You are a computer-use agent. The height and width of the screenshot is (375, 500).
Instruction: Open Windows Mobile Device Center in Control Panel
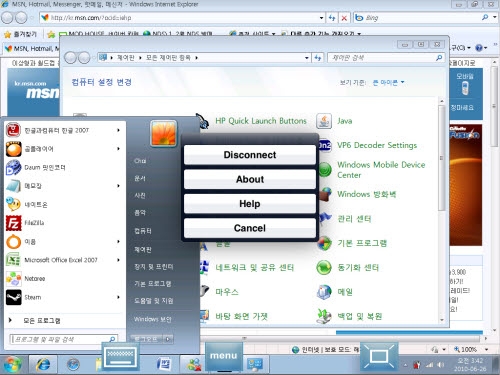coord(381,170)
